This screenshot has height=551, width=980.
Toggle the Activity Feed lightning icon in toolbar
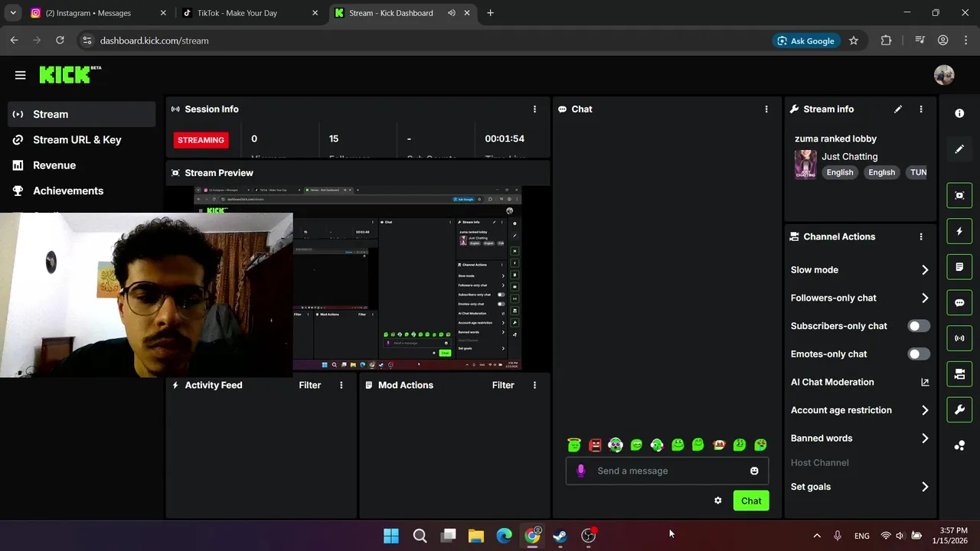coord(959,231)
